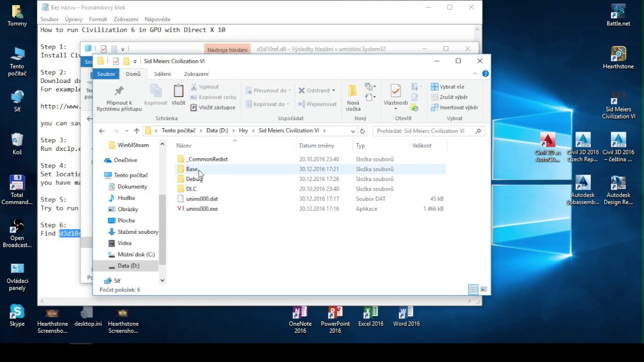Select Koš recycle bin icon

click(x=17, y=144)
